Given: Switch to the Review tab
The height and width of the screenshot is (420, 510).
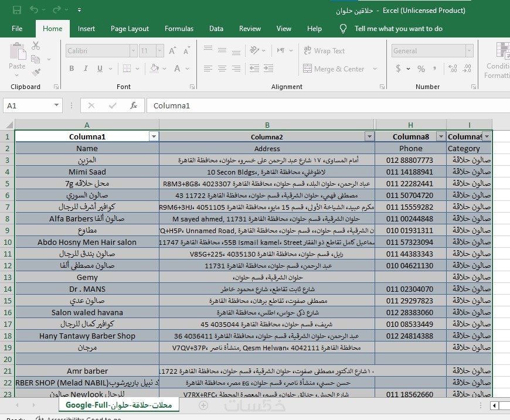Looking at the screenshot, I should tap(250, 29).
